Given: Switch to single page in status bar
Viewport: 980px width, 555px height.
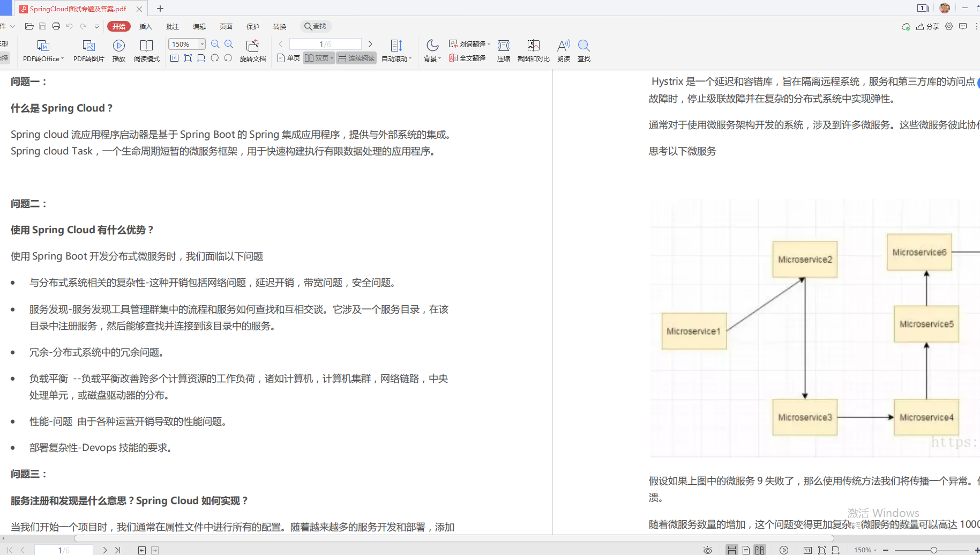Looking at the screenshot, I should [x=746, y=550].
